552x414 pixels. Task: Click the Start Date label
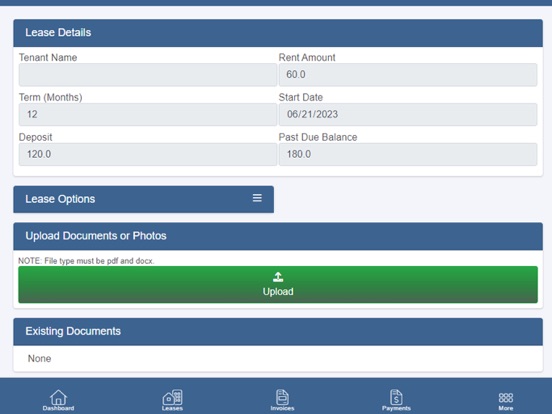pyautogui.click(x=301, y=97)
